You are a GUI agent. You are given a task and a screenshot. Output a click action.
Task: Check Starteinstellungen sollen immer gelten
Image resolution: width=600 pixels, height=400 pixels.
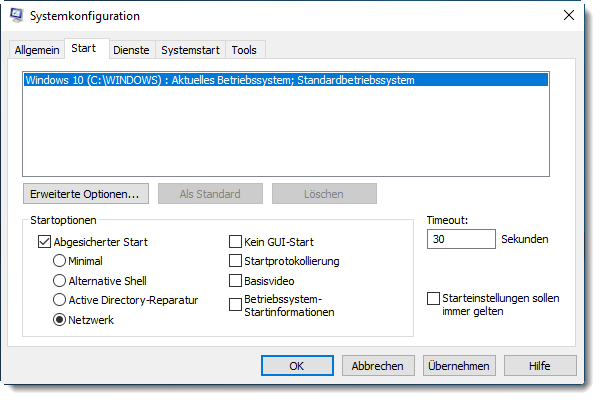(434, 299)
